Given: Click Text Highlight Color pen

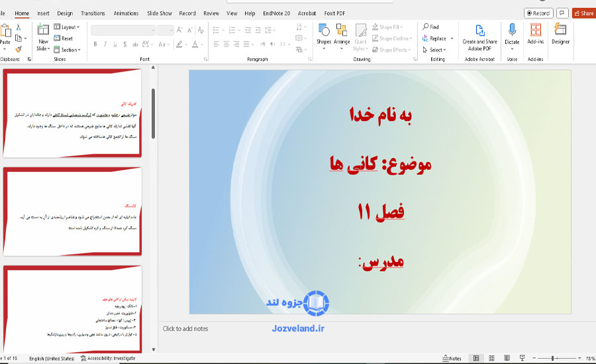Looking at the screenshot, I should click(x=179, y=44).
